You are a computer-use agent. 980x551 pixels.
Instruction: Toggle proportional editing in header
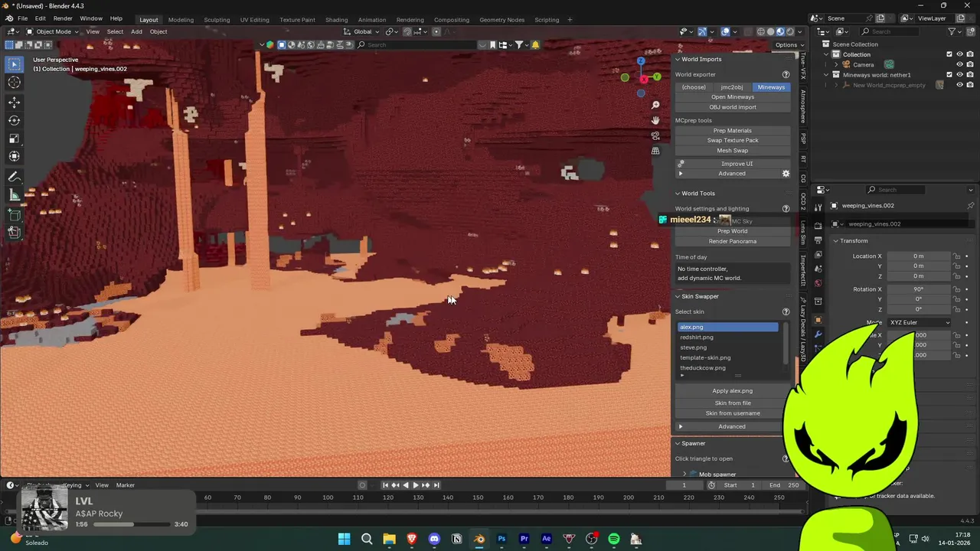tap(436, 31)
